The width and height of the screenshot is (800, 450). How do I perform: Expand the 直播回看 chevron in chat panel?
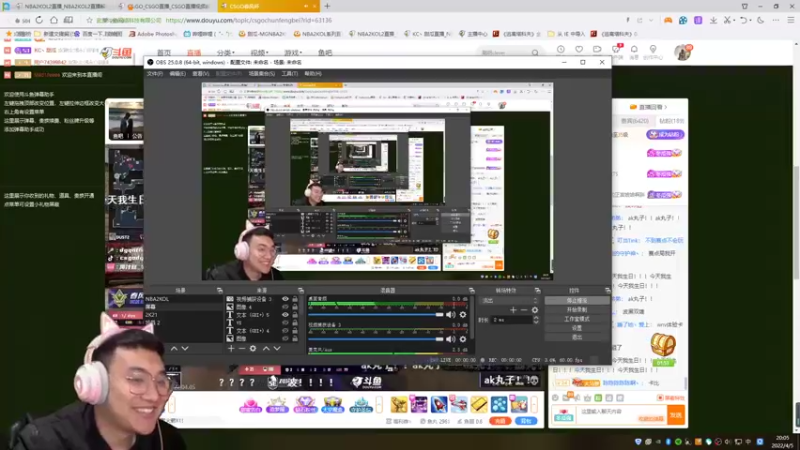coord(666,107)
